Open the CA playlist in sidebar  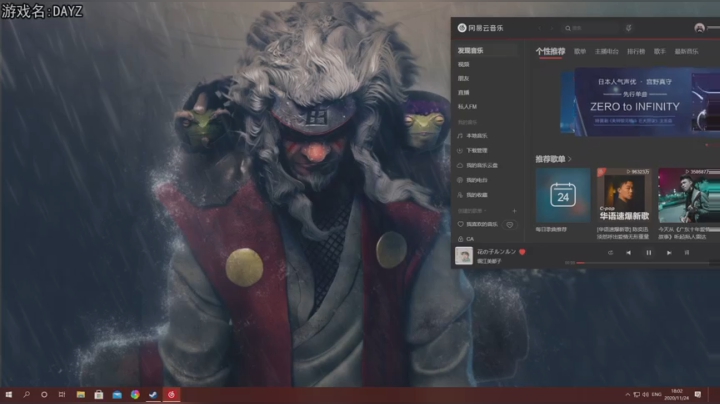pos(466,239)
